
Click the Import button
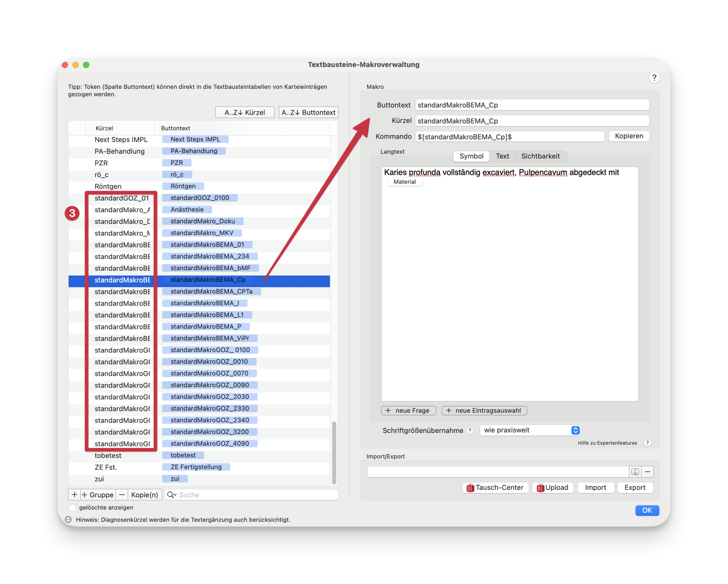(x=595, y=488)
